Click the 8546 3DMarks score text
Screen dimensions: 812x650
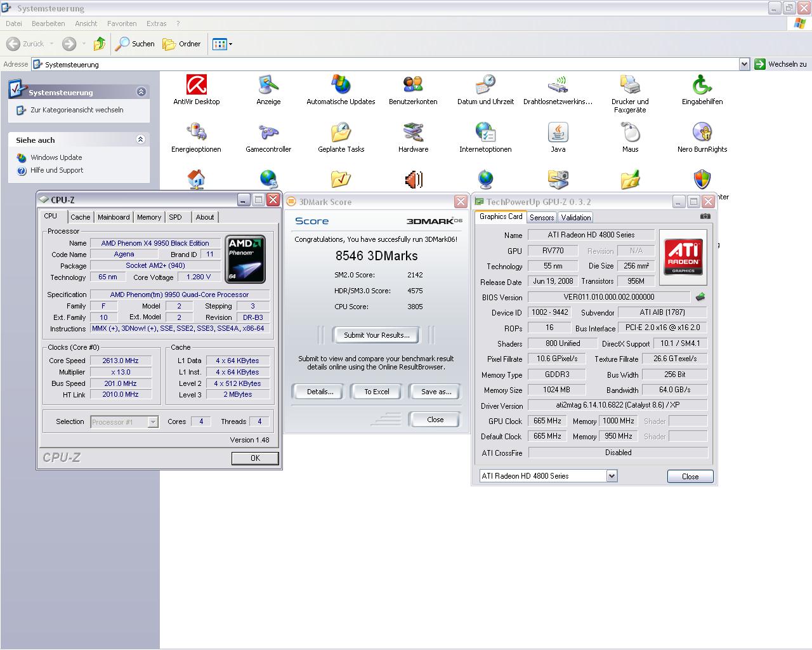pyautogui.click(x=377, y=256)
